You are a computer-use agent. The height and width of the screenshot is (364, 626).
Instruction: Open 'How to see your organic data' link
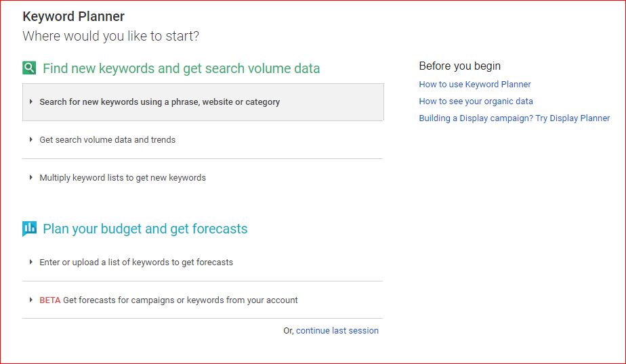476,101
